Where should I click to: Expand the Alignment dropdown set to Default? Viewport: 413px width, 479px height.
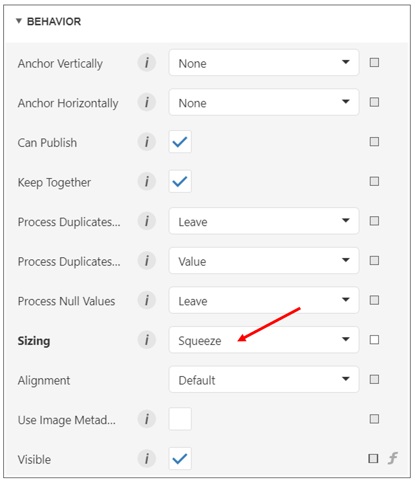264,379
